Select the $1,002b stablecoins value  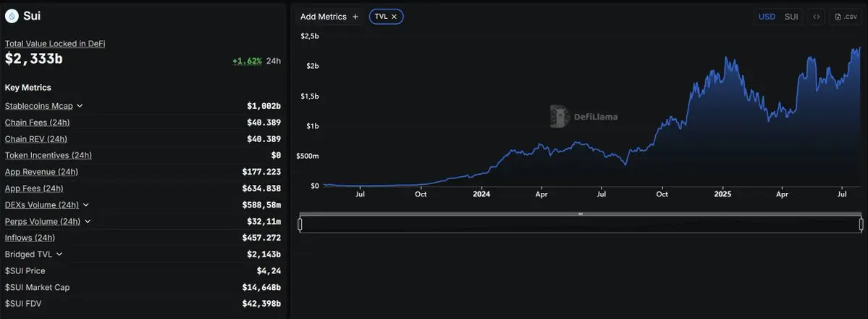point(264,106)
